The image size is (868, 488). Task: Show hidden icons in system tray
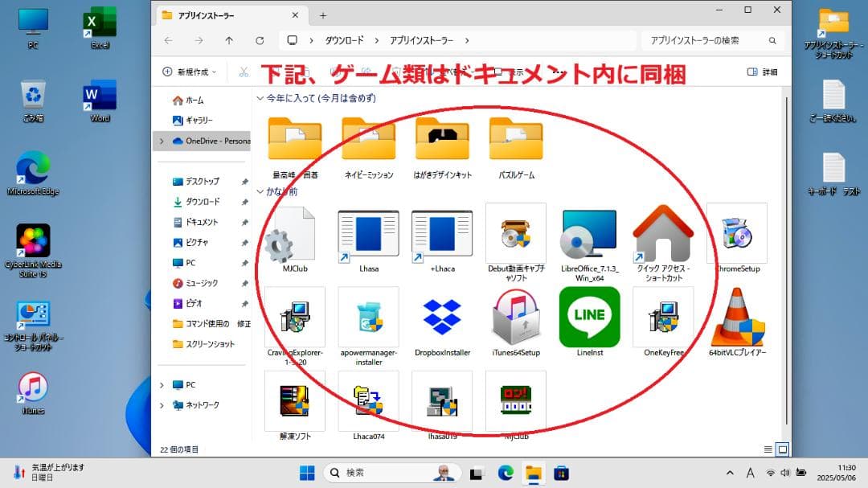[x=730, y=473]
